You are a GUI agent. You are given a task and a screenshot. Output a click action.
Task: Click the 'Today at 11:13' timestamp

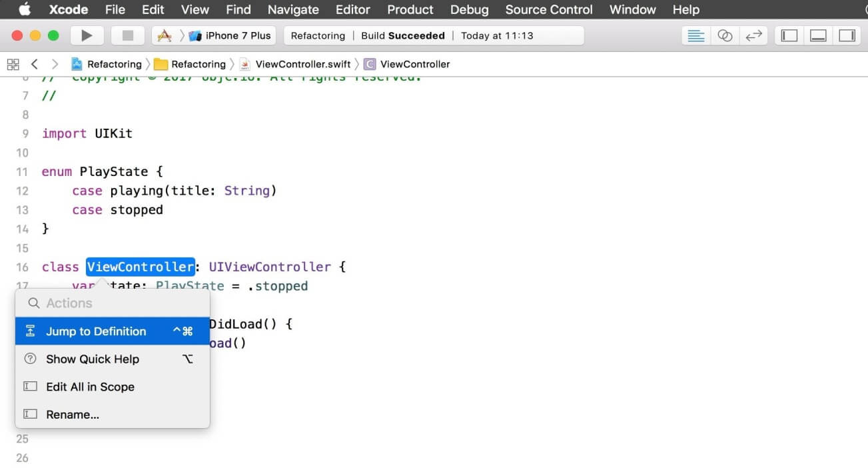click(x=497, y=36)
